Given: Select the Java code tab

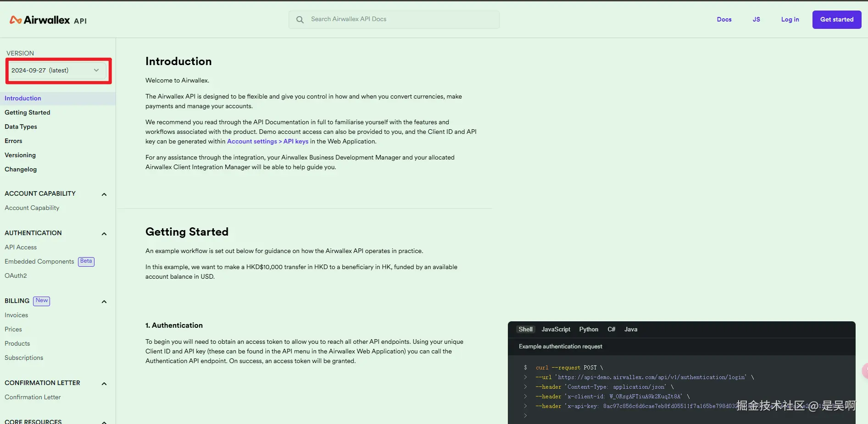Looking at the screenshot, I should 631,330.
